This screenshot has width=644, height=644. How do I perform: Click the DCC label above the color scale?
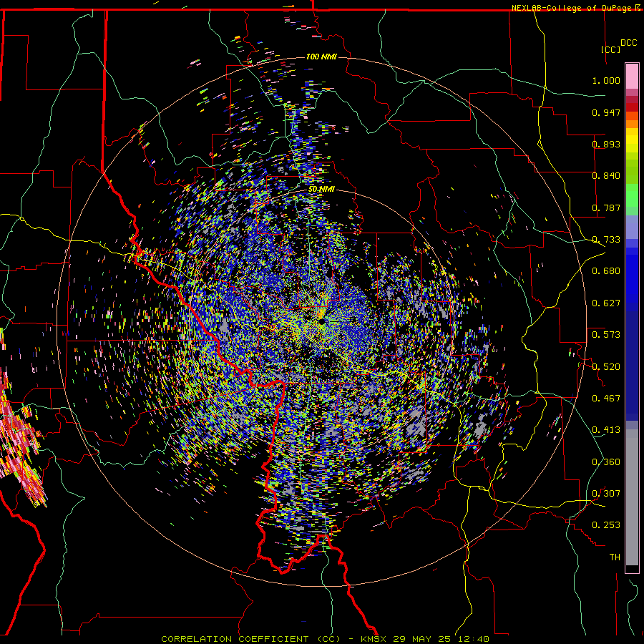click(x=629, y=42)
